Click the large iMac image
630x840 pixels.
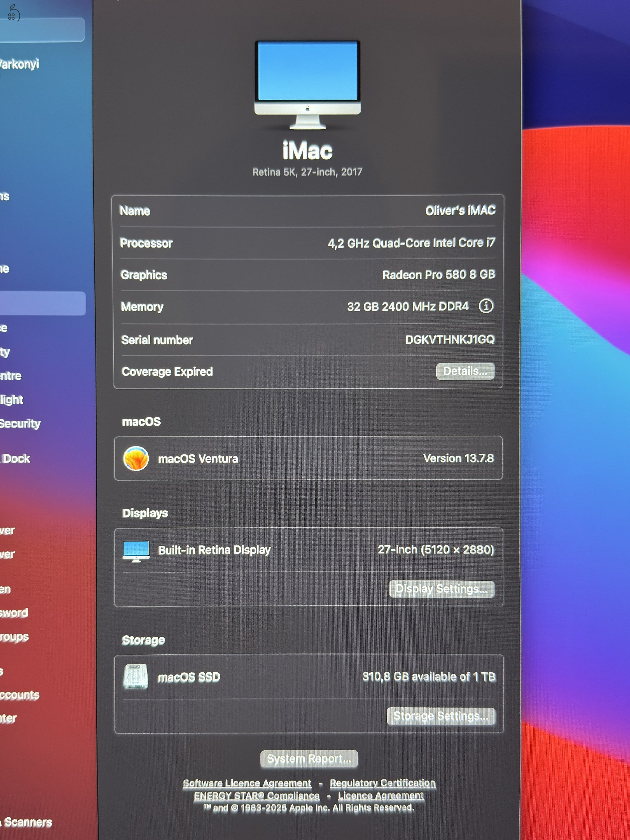tap(308, 85)
